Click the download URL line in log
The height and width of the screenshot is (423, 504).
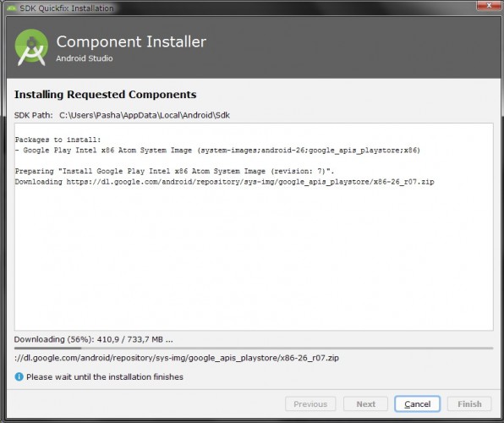(x=224, y=182)
